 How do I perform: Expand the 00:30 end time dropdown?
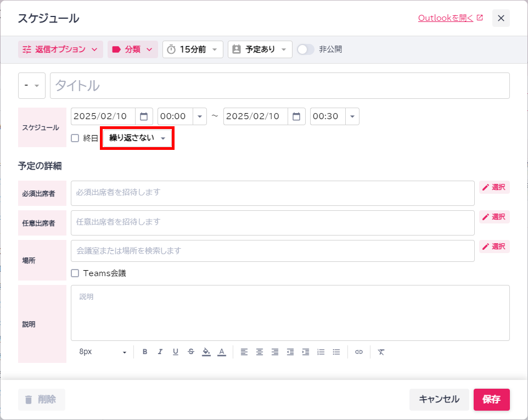(352, 116)
